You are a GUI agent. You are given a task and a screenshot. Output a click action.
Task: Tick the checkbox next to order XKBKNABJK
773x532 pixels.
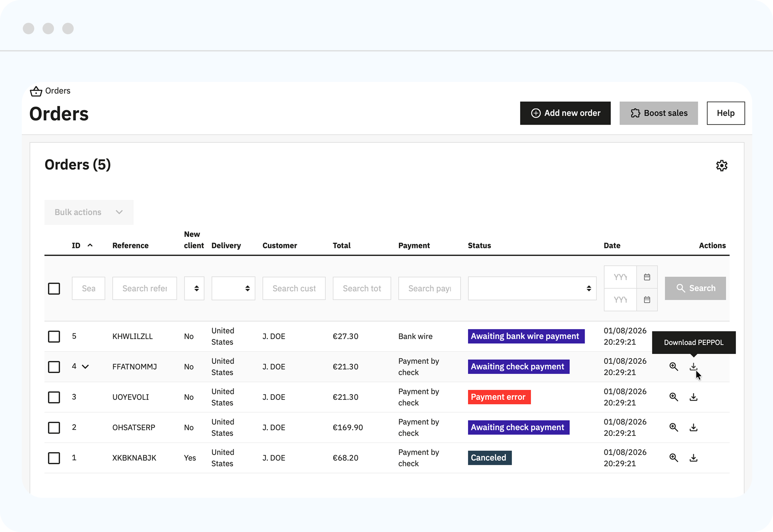click(54, 458)
